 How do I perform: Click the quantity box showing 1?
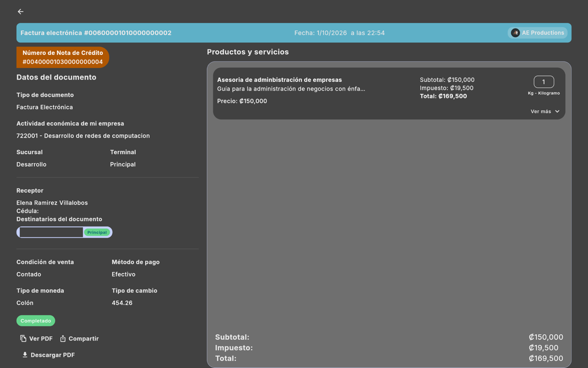544,82
